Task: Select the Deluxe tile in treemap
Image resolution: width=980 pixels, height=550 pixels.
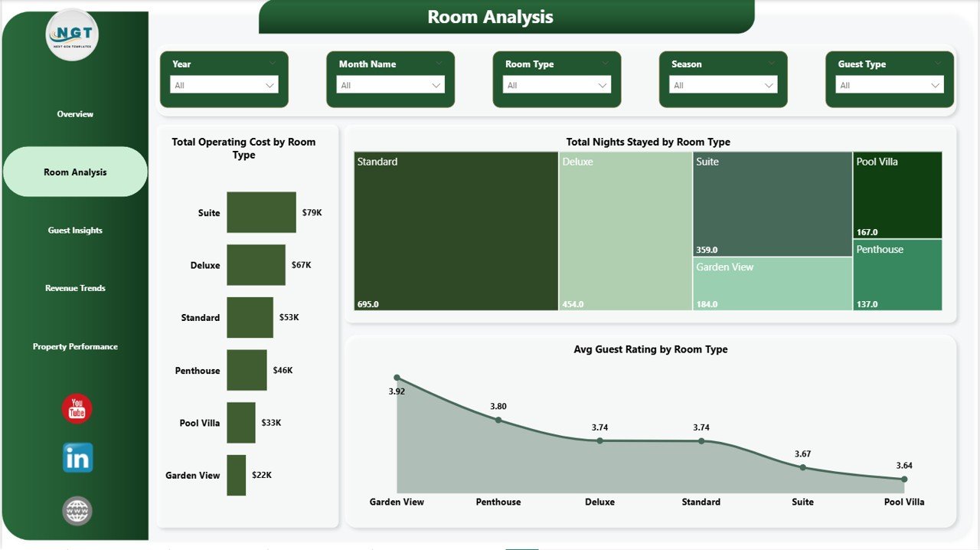Action: pyautogui.click(x=625, y=231)
